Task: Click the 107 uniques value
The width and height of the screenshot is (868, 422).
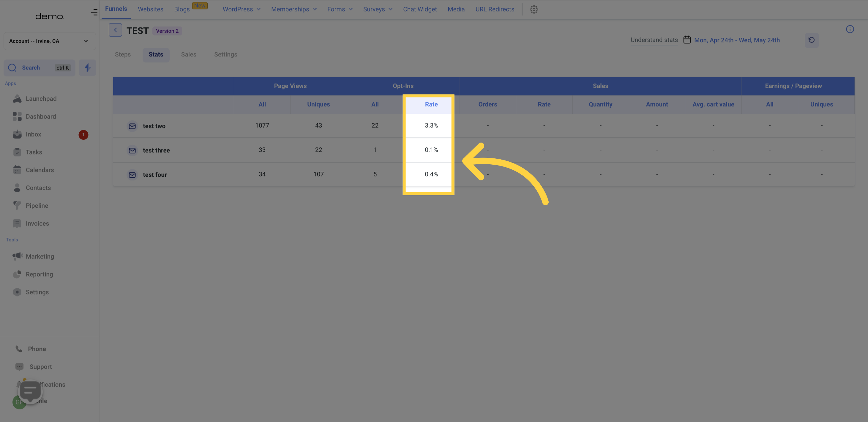Action: pyautogui.click(x=318, y=174)
